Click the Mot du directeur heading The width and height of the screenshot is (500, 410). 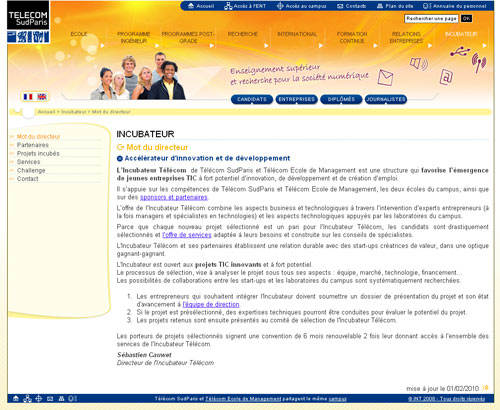click(157, 147)
